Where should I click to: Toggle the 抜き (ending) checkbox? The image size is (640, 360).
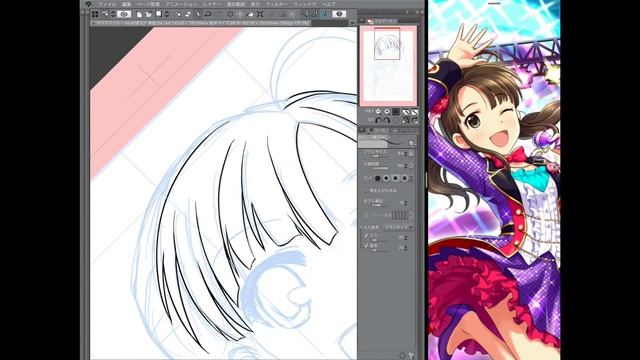point(366,246)
